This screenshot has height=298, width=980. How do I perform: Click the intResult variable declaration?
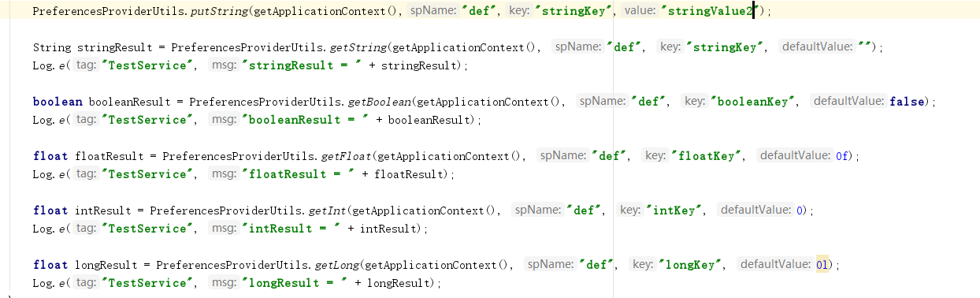point(104,210)
